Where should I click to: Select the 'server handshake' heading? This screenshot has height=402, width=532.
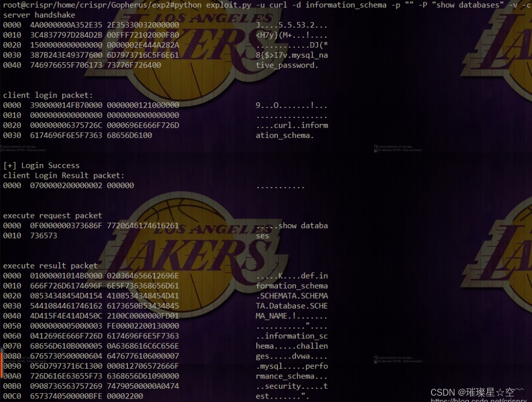39,15
